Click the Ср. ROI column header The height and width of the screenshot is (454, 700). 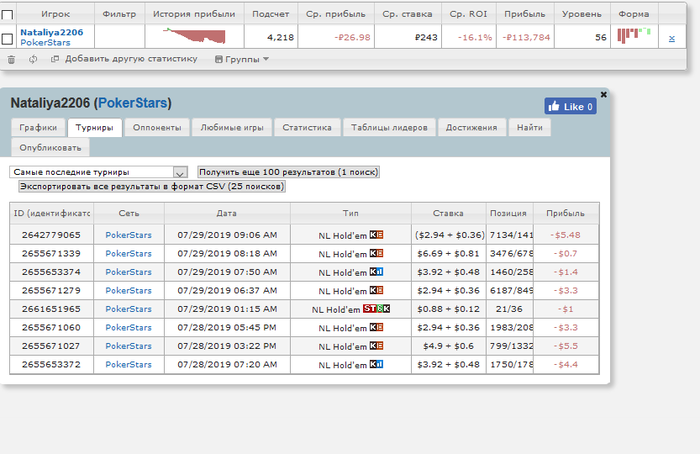pyautogui.click(x=468, y=14)
